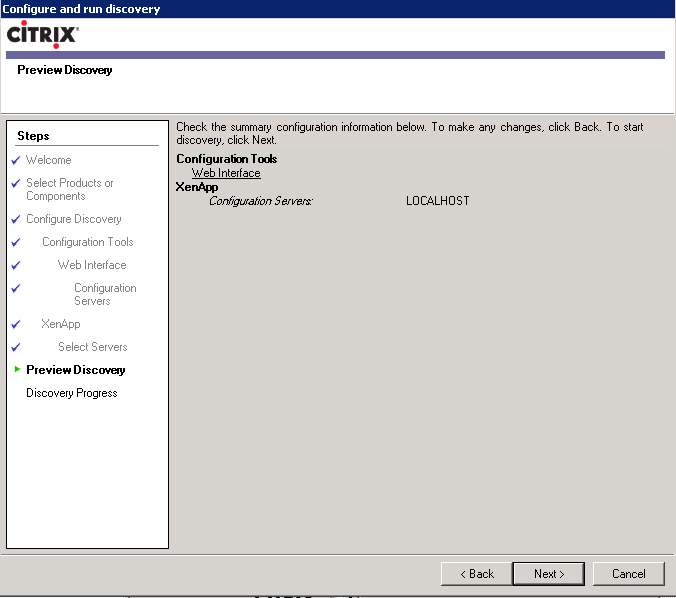676x598 pixels.
Task: Select the Select Servers step
Action: tap(93, 347)
